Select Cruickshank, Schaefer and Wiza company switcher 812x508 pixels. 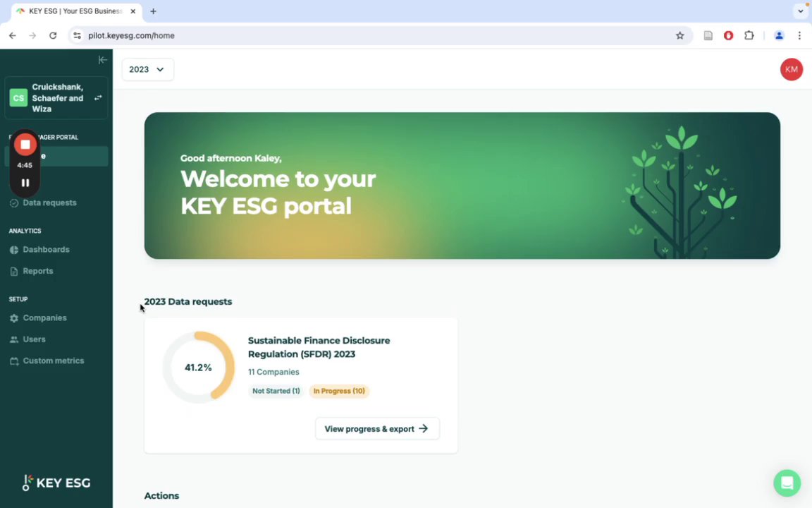(x=56, y=97)
